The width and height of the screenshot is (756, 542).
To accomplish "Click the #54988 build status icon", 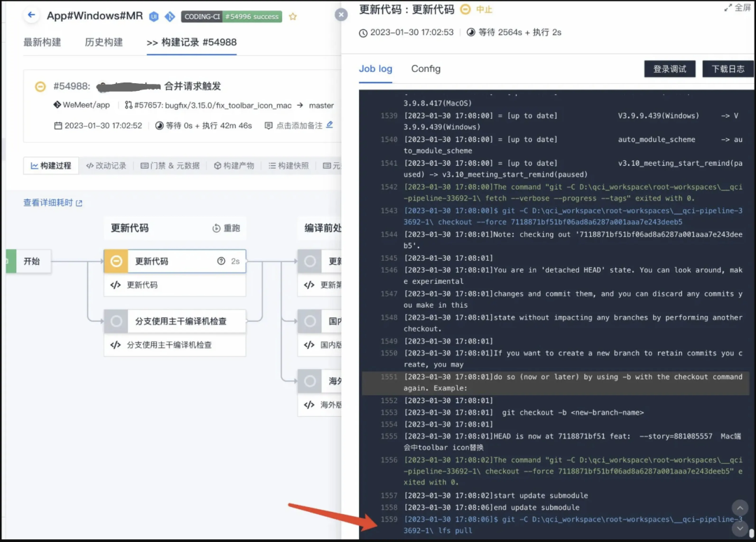I will 41,87.
